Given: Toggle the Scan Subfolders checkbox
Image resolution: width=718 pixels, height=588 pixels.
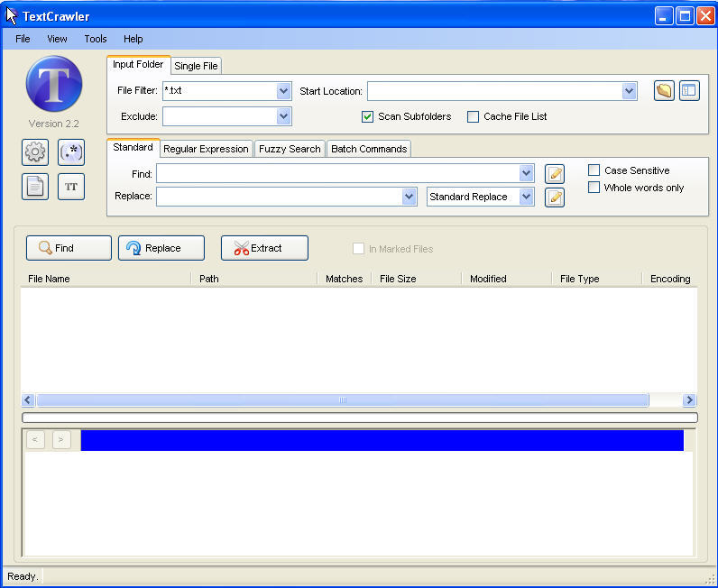Looking at the screenshot, I should [x=367, y=116].
